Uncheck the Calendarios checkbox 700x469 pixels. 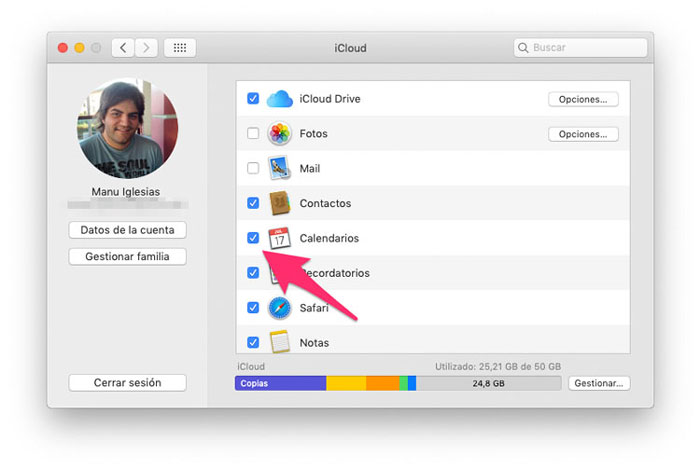point(253,238)
